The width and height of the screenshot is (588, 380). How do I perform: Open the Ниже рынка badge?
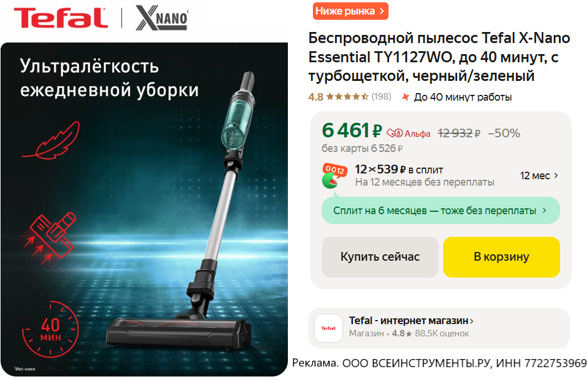click(x=350, y=11)
